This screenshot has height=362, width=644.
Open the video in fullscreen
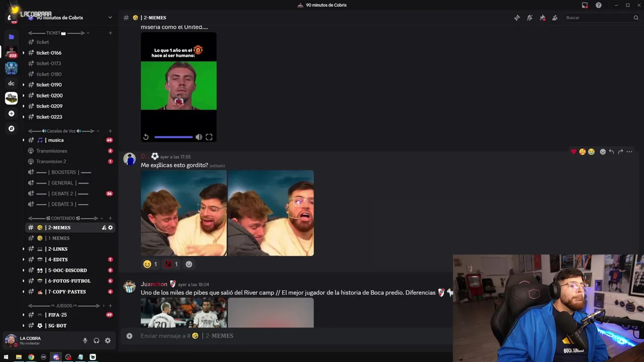(x=209, y=137)
